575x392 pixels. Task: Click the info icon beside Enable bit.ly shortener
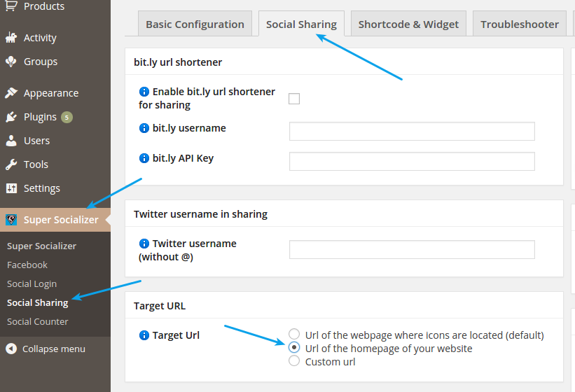tap(144, 92)
